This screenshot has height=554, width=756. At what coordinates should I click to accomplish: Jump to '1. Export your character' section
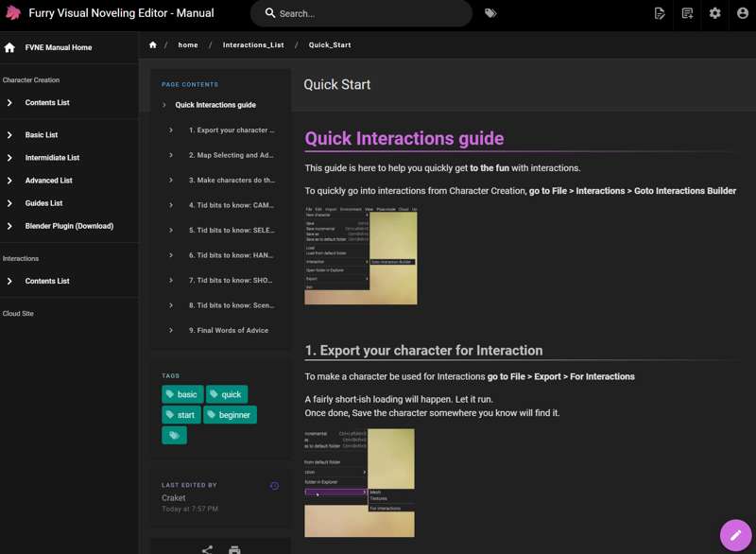[x=232, y=130]
